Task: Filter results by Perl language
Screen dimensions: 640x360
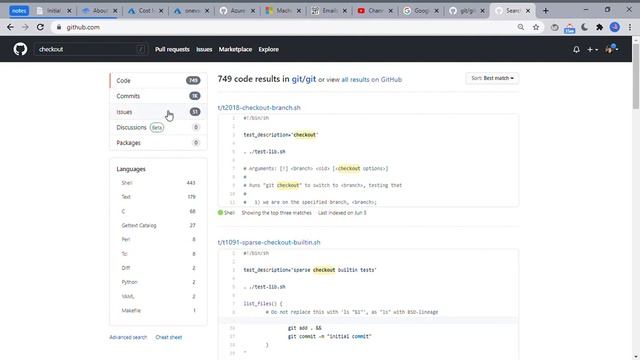Action: click(158, 240)
